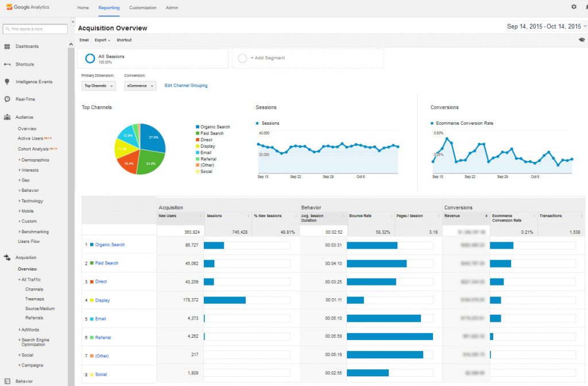The width and height of the screenshot is (588, 386).
Task: Click the graduation cap education icon
Action: [582, 40]
